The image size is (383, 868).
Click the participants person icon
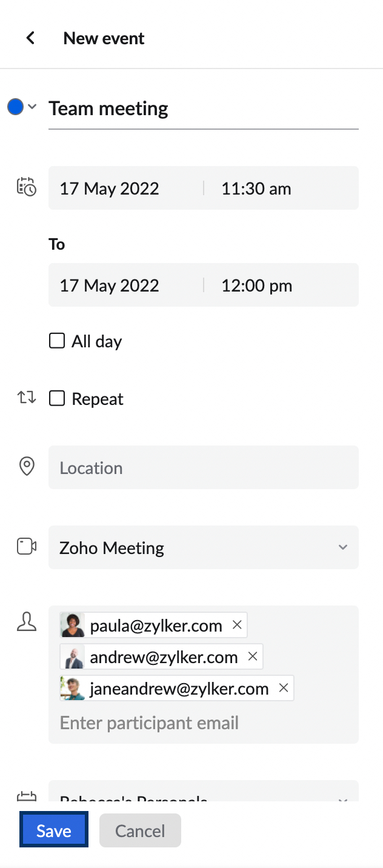27,622
